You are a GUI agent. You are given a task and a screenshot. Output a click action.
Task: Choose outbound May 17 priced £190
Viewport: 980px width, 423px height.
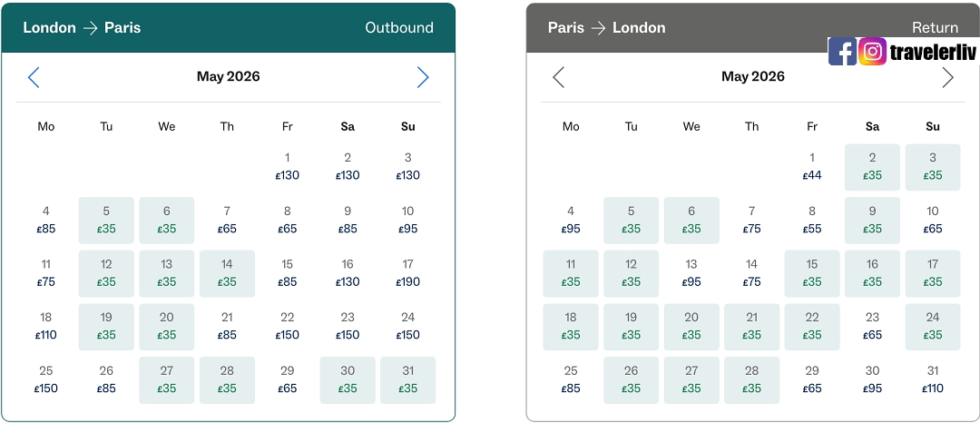point(407,273)
